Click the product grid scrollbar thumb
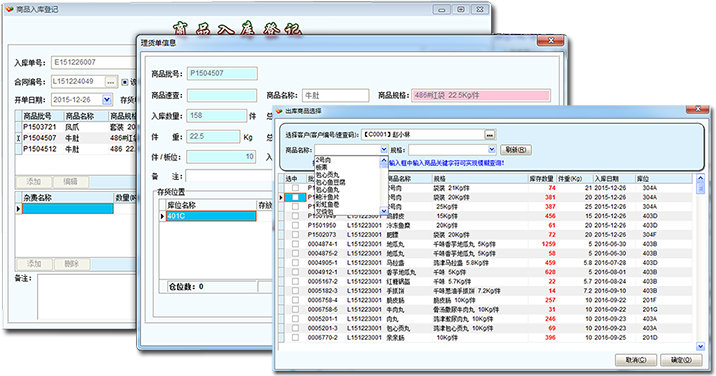Viewport: 716px width, 376px height. [700, 188]
